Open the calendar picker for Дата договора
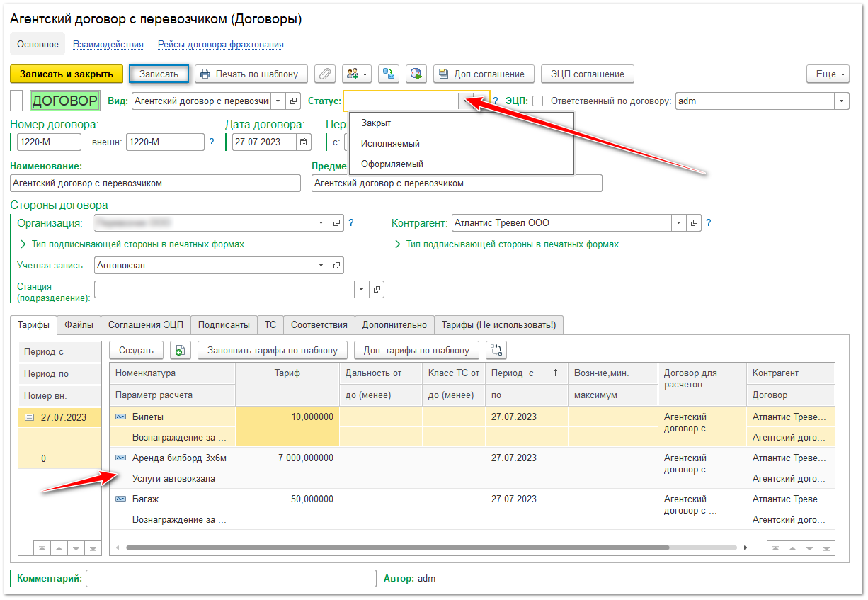868x600 pixels. [303, 142]
